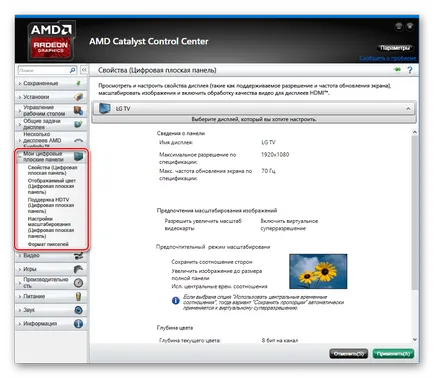Screen dimensions: 434x378
Task: Open the LG TV display selector dropdown arrow
Action: [x=408, y=109]
